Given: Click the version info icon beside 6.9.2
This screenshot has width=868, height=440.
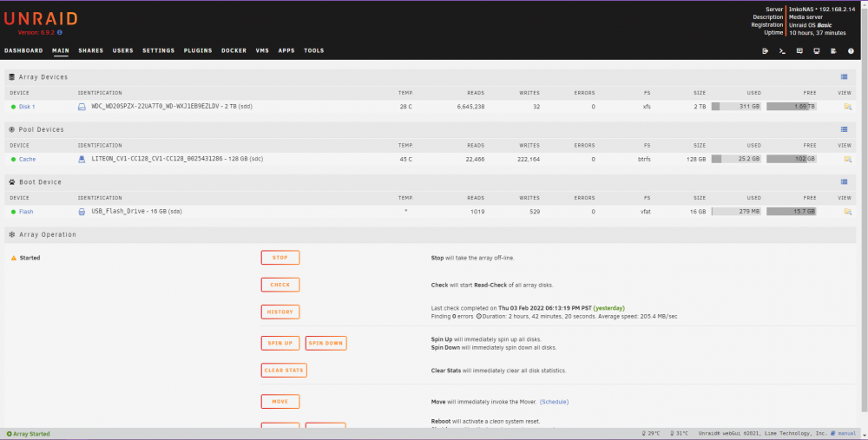Looking at the screenshot, I should (60, 33).
